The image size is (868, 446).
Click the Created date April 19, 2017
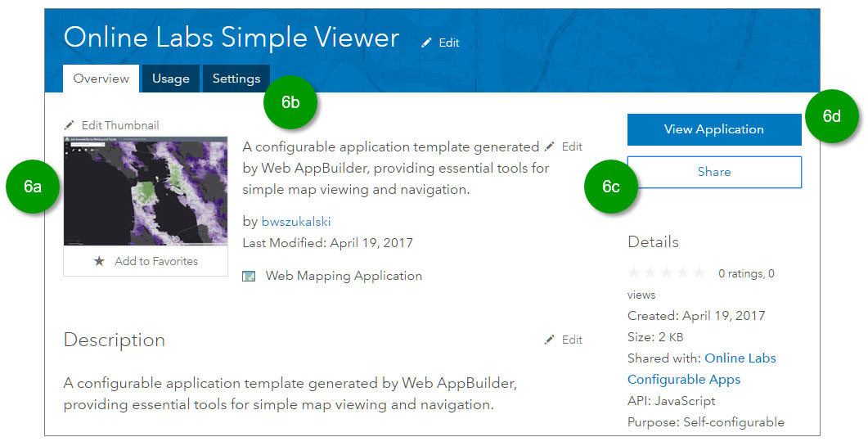point(724,316)
